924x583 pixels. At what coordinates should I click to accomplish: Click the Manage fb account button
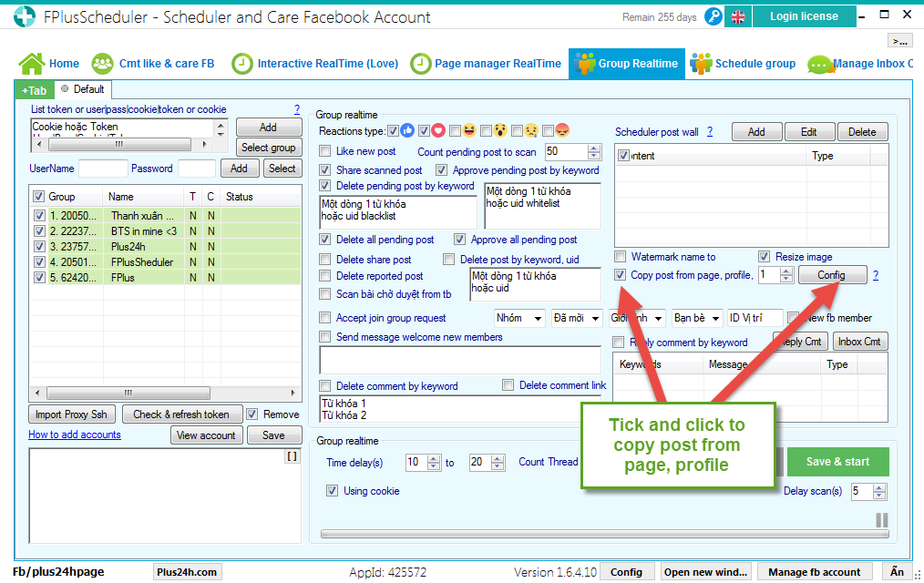[x=815, y=572]
